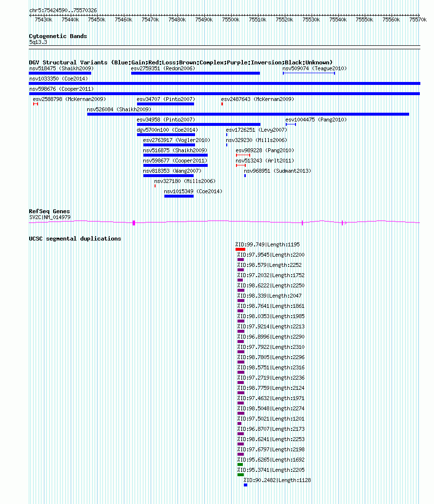
Task: Click the esv1726251 (Levy2007) variant label
Action: (256, 130)
